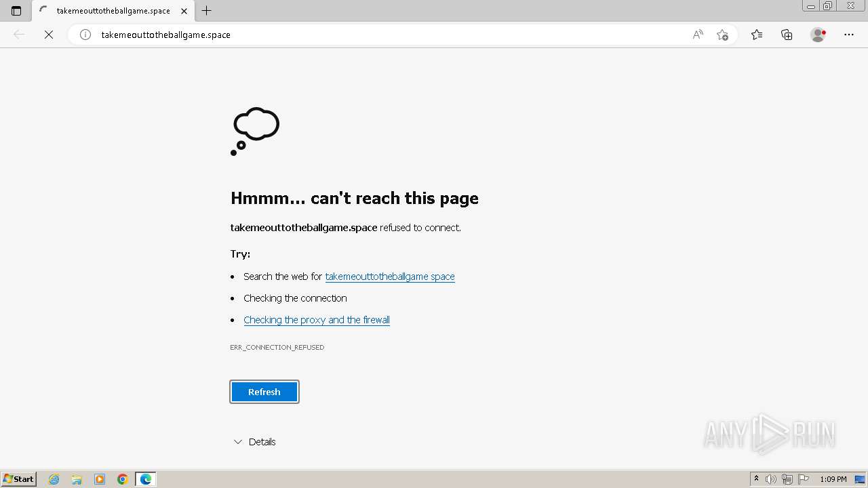The image size is (868, 488).
Task: Click the Show desktop button
Action: [x=861, y=479]
